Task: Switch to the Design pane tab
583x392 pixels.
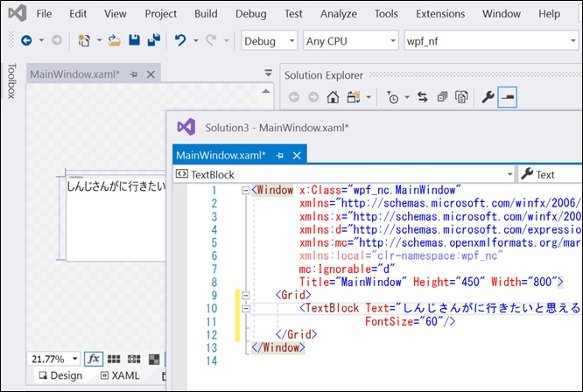Action: point(60,375)
